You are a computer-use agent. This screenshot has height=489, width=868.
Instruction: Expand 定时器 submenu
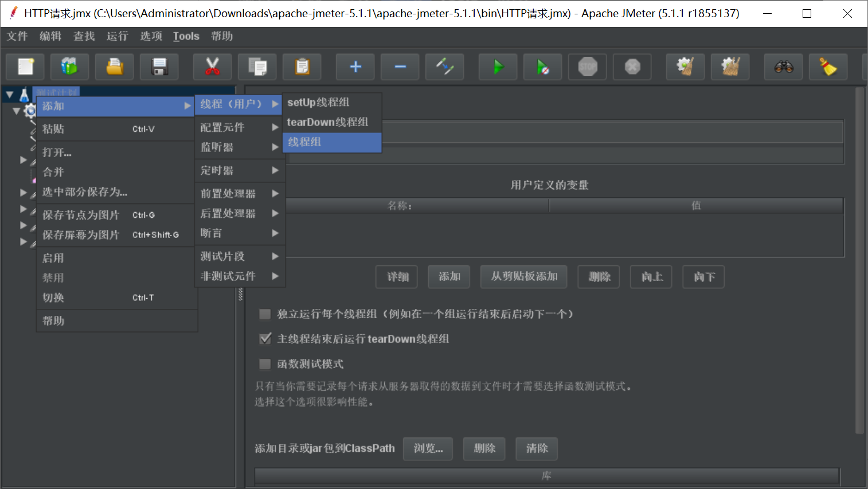(240, 170)
